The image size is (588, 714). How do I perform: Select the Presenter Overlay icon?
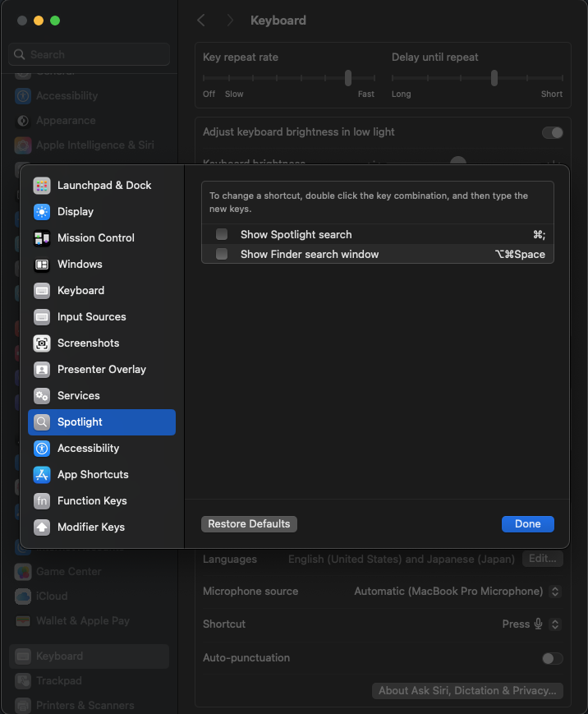click(x=42, y=370)
